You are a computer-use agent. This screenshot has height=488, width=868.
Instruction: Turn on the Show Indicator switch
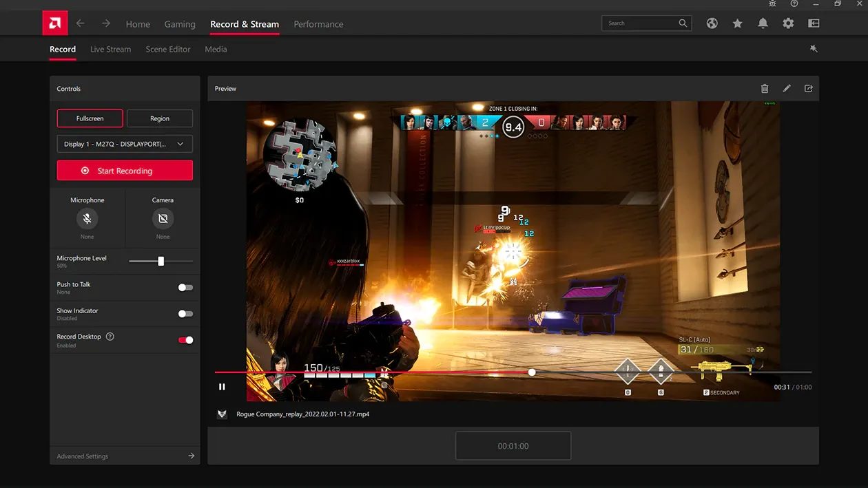pyautogui.click(x=185, y=314)
